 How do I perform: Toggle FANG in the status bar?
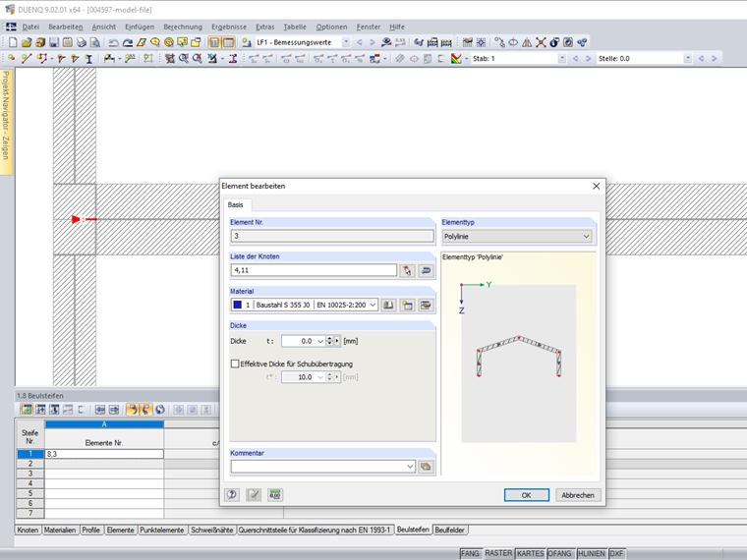tap(470, 553)
